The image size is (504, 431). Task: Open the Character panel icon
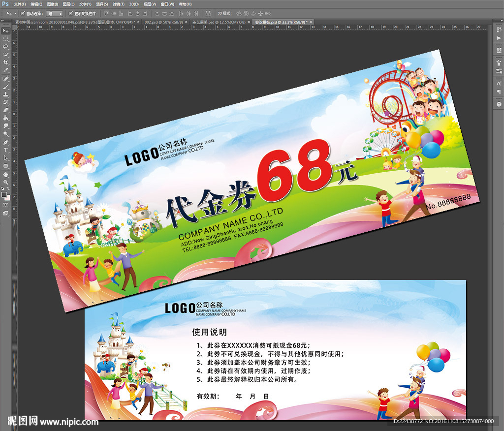[499, 83]
